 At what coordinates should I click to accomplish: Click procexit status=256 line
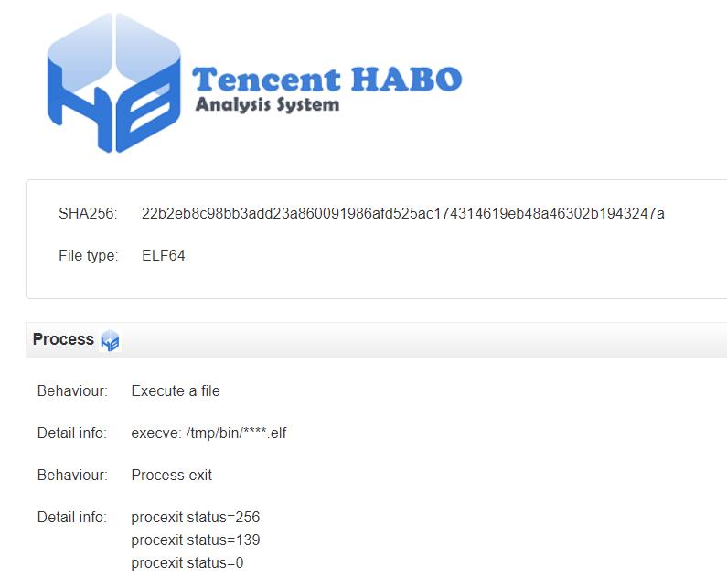point(195,517)
